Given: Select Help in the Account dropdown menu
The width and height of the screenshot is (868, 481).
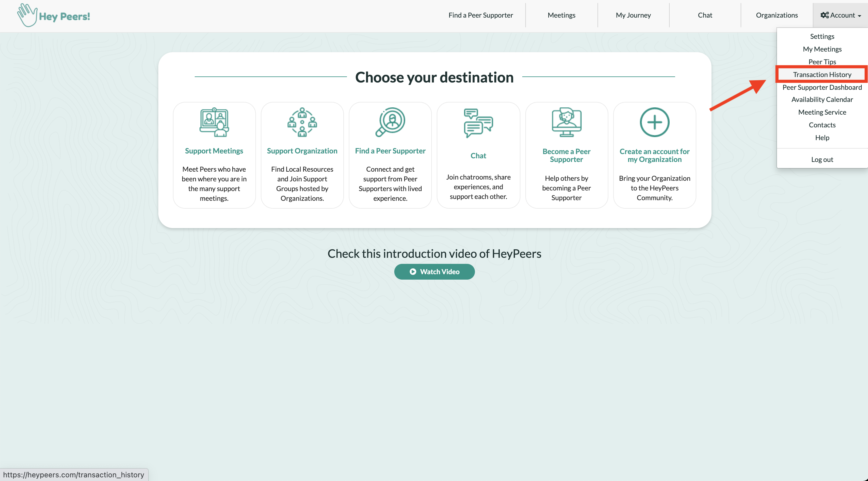Looking at the screenshot, I should pyautogui.click(x=822, y=137).
